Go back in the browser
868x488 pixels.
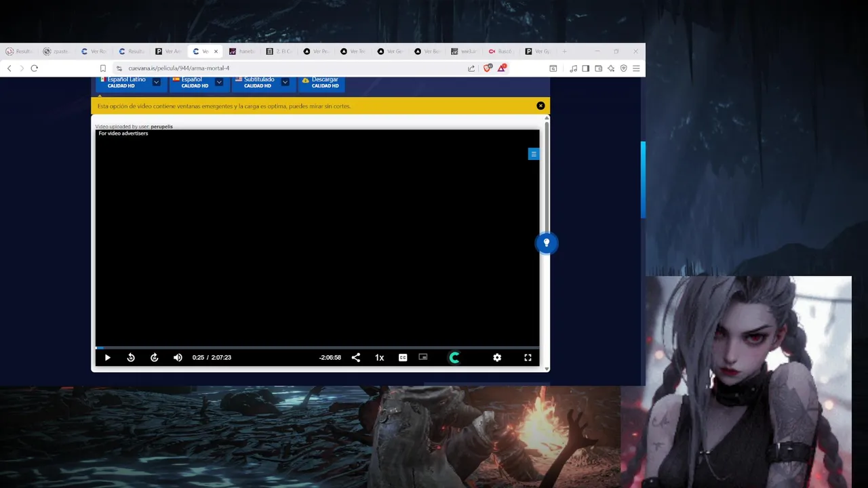9,68
